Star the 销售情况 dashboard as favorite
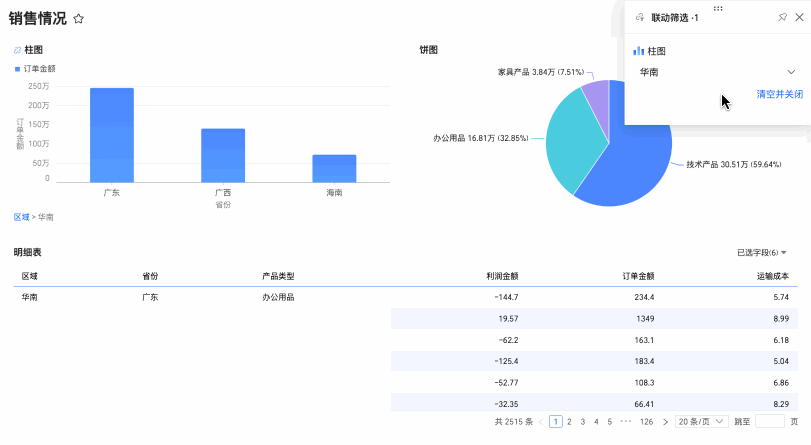The width and height of the screenshot is (811, 445). coord(79,19)
